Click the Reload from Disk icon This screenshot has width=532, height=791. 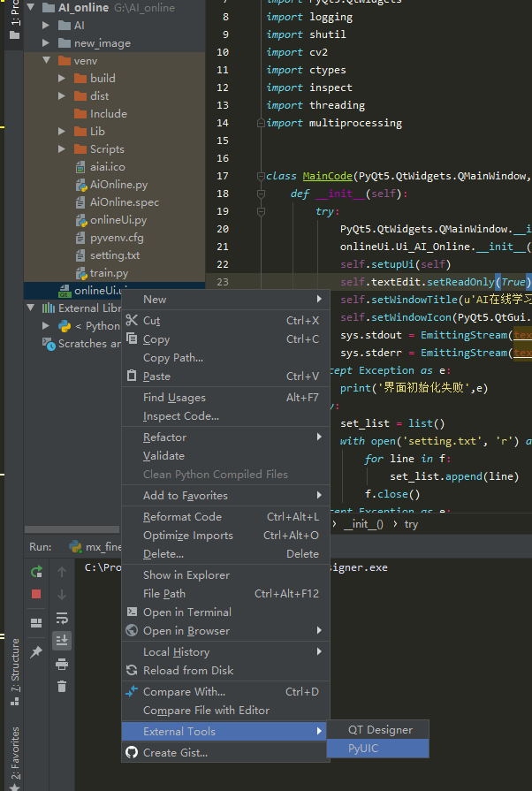click(x=132, y=670)
